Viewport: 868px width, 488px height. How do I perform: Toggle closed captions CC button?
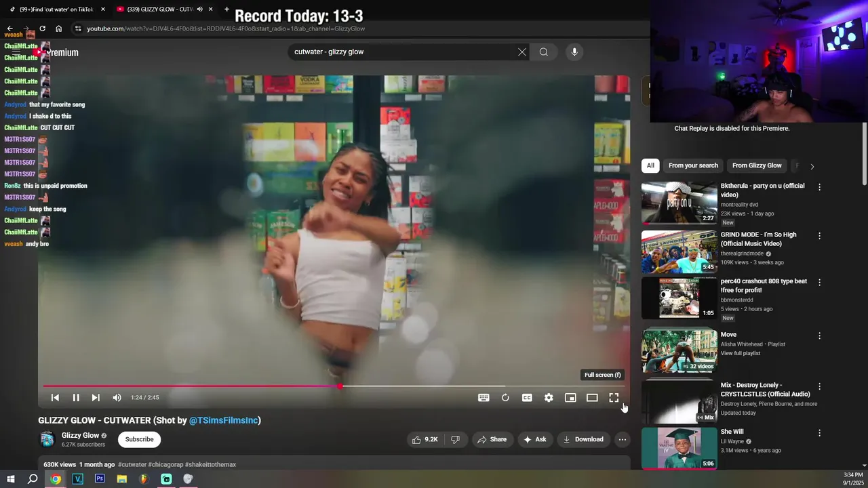(x=527, y=398)
